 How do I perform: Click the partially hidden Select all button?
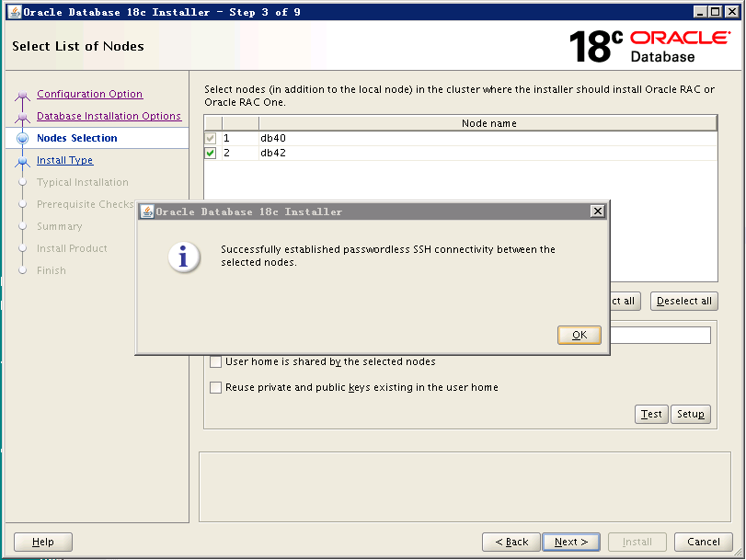[x=625, y=302]
